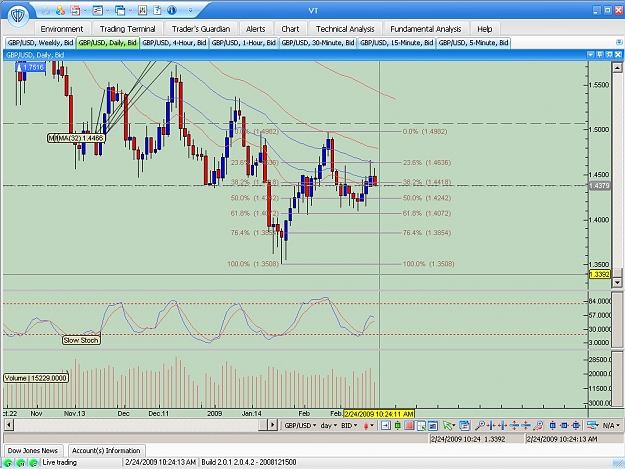Image resolution: width=625 pixels, height=469 pixels.
Task: Toggle the crosshair cursor icon
Action: pyautogui.click(x=421, y=426)
